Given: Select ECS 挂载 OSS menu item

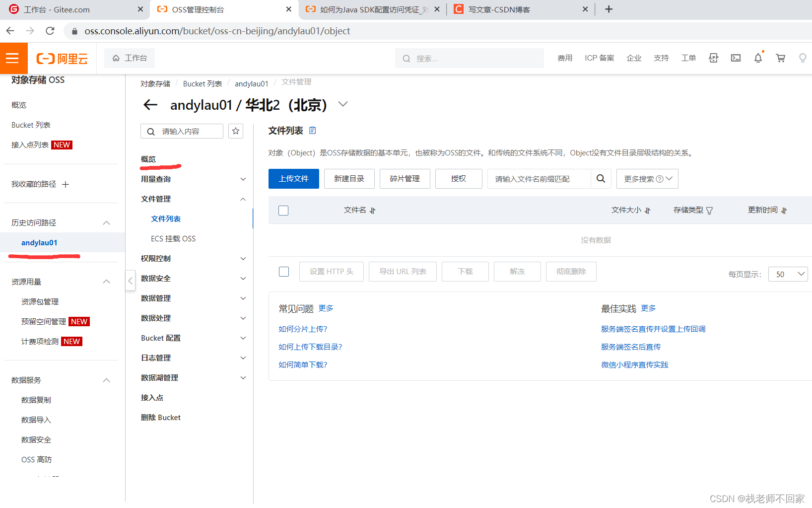Looking at the screenshot, I should (173, 239).
